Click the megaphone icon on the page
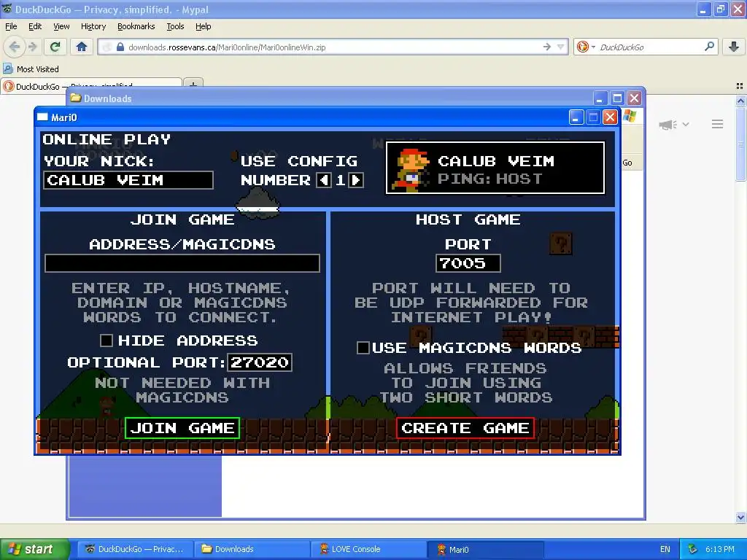This screenshot has width=747, height=560. point(668,124)
